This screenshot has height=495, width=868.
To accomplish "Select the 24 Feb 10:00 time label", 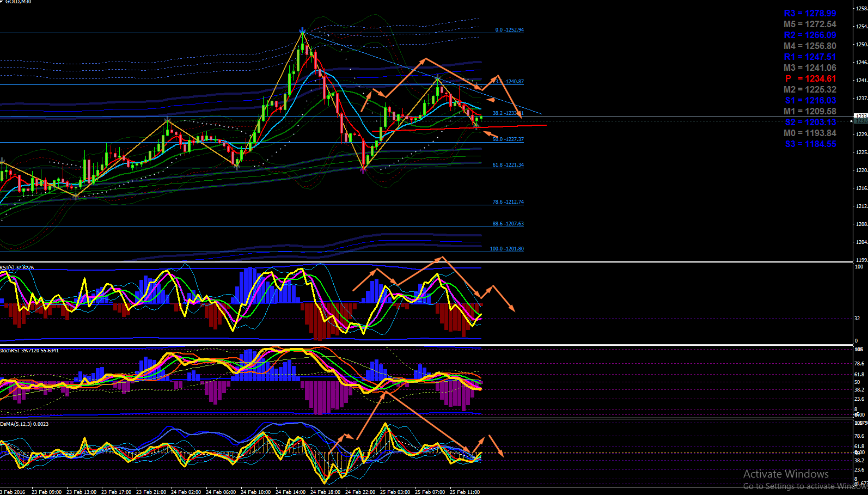I will click(256, 492).
